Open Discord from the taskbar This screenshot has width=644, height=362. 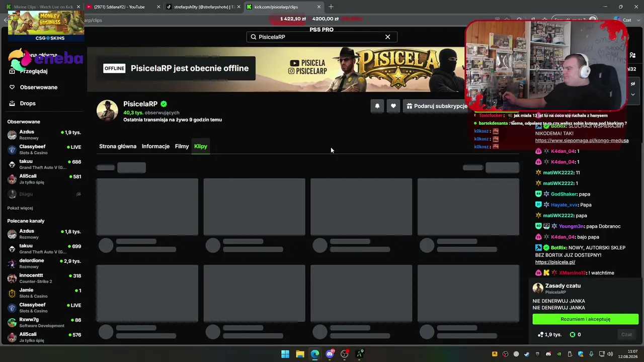330,354
